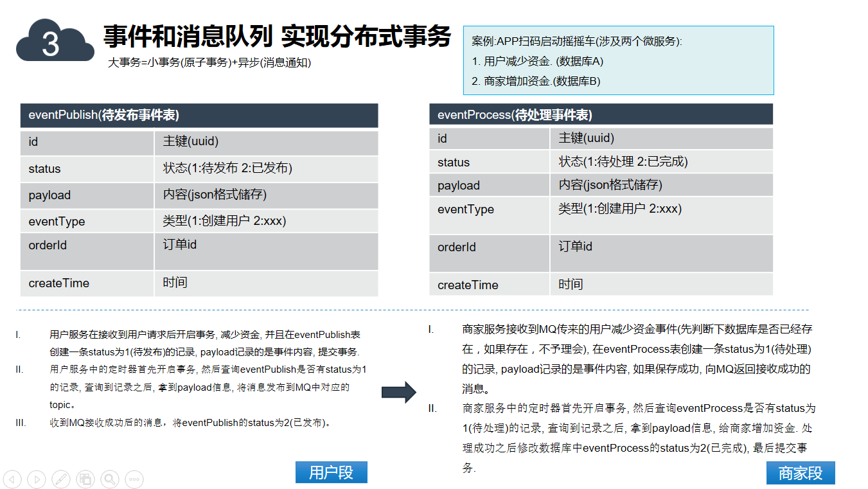
Task: Click the 商家段 button
Action: click(801, 473)
